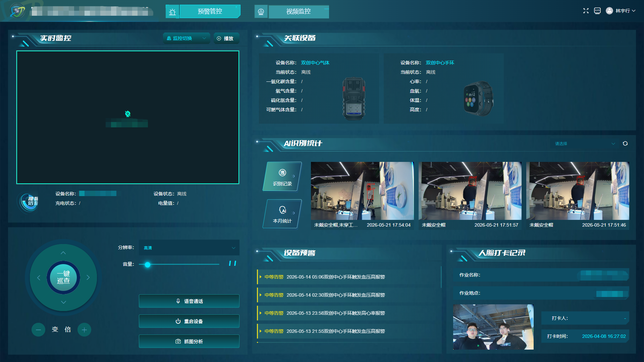Viewport: 644px width, 362px height.
Task: Open the 双创中心气体 device link
Action: coord(315,63)
